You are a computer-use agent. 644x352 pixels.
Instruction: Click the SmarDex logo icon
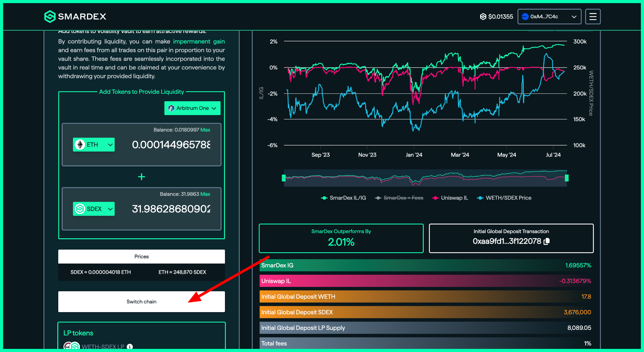click(x=50, y=17)
